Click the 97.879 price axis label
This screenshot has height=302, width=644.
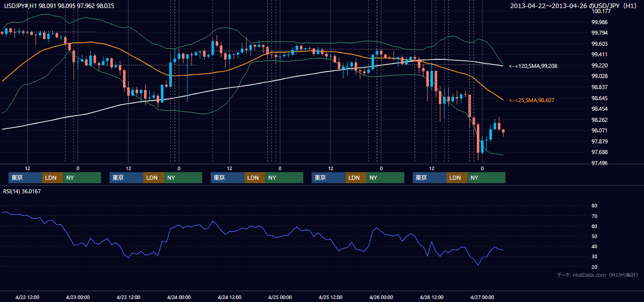[600, 141]
